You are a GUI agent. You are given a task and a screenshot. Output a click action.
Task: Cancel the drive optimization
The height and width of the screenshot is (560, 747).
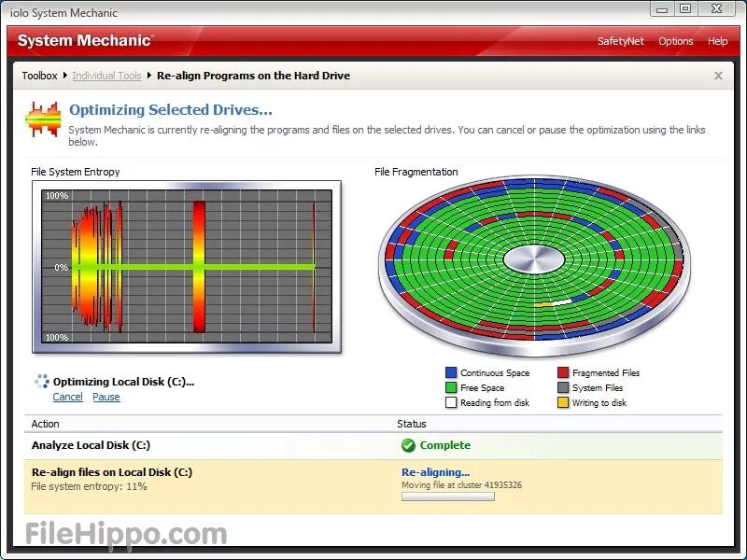pyautogui.click(x=67, y=397)
